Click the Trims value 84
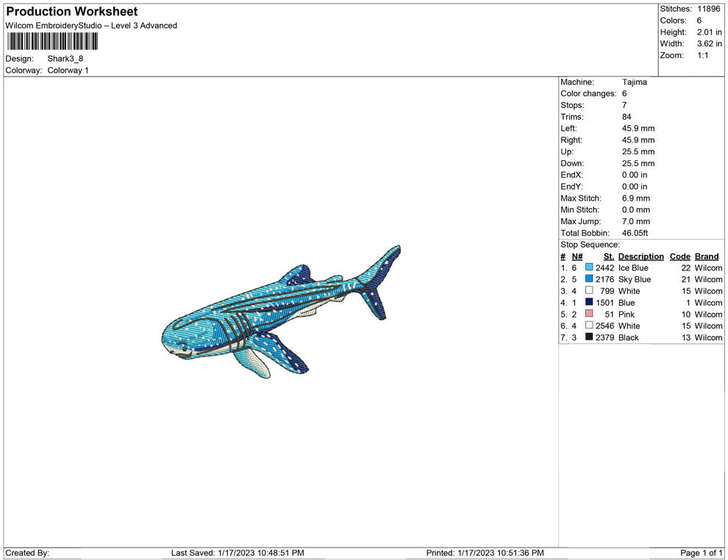Screen dimensions: 728x560 pos(627,116)
